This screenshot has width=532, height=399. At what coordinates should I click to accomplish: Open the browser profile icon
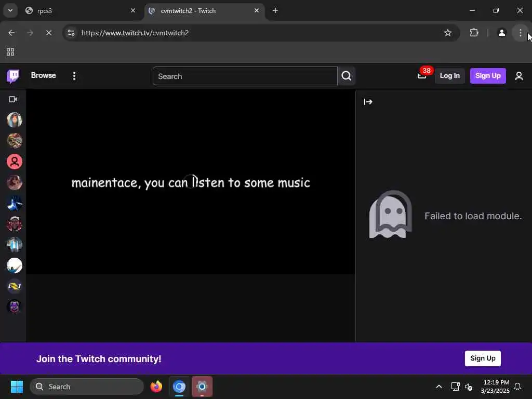pos(501,33)
